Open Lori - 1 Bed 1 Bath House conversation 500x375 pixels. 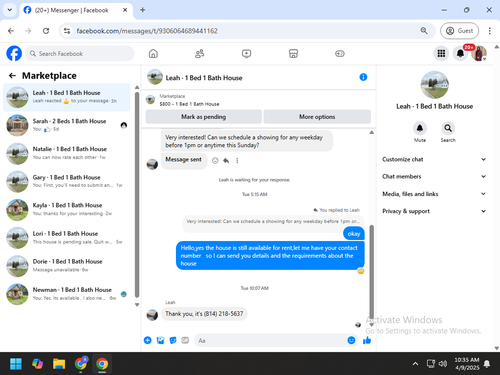pos(66,238)
